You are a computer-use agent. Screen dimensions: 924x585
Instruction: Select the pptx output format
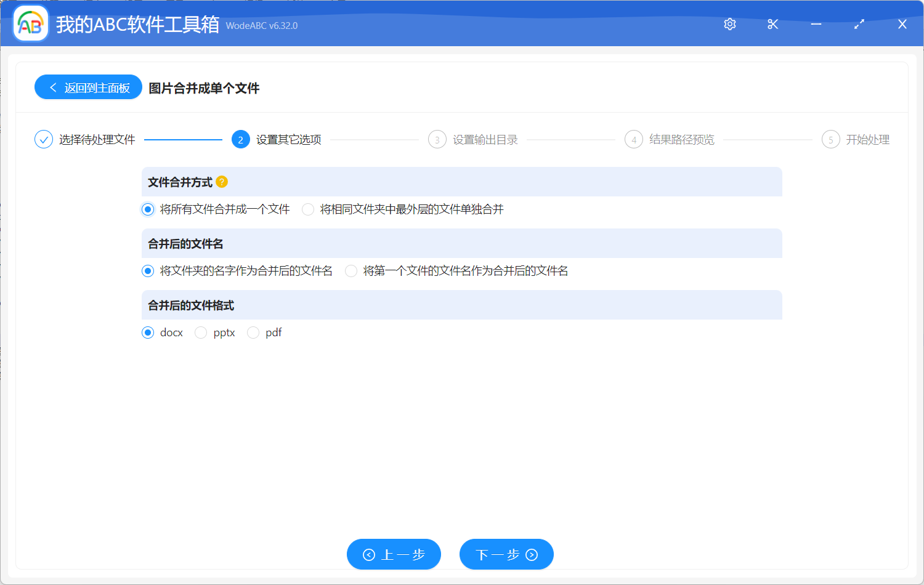tap(201, 332)
